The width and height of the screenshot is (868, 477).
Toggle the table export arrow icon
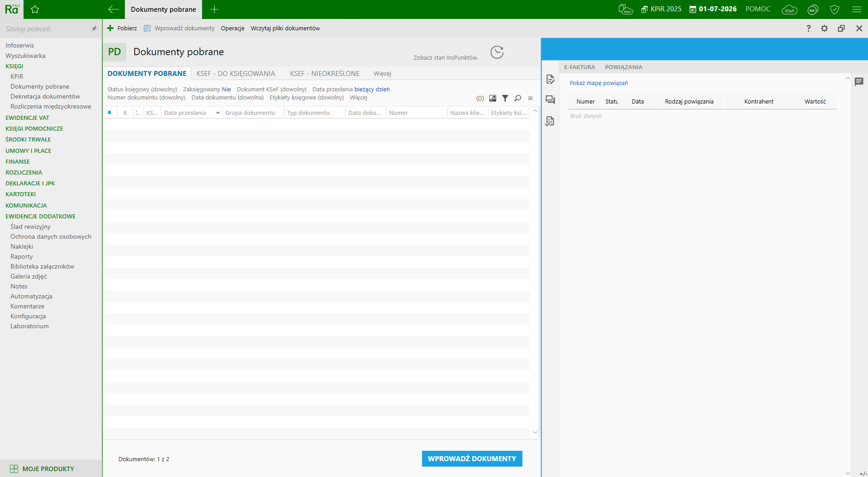[493, 98]
